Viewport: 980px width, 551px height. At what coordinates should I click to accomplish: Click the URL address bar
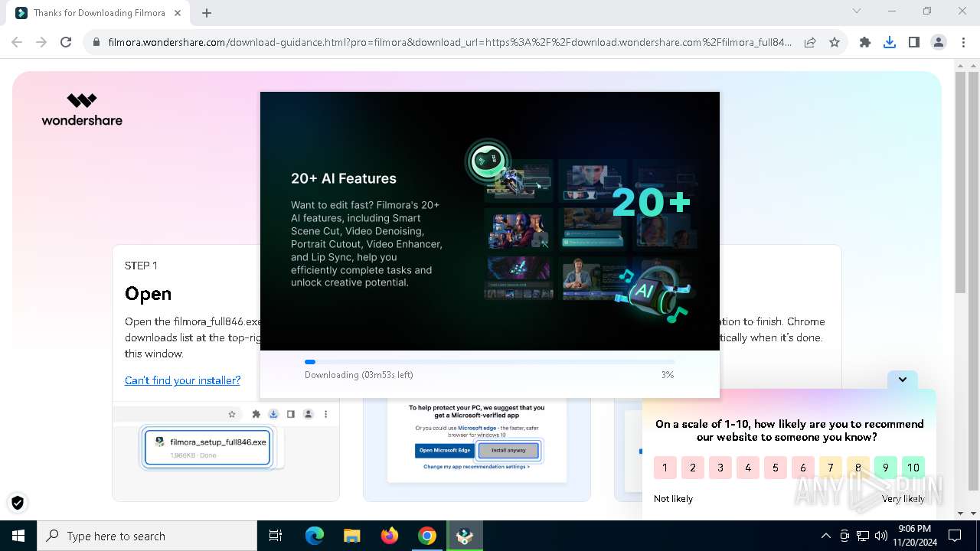(450, 43)
